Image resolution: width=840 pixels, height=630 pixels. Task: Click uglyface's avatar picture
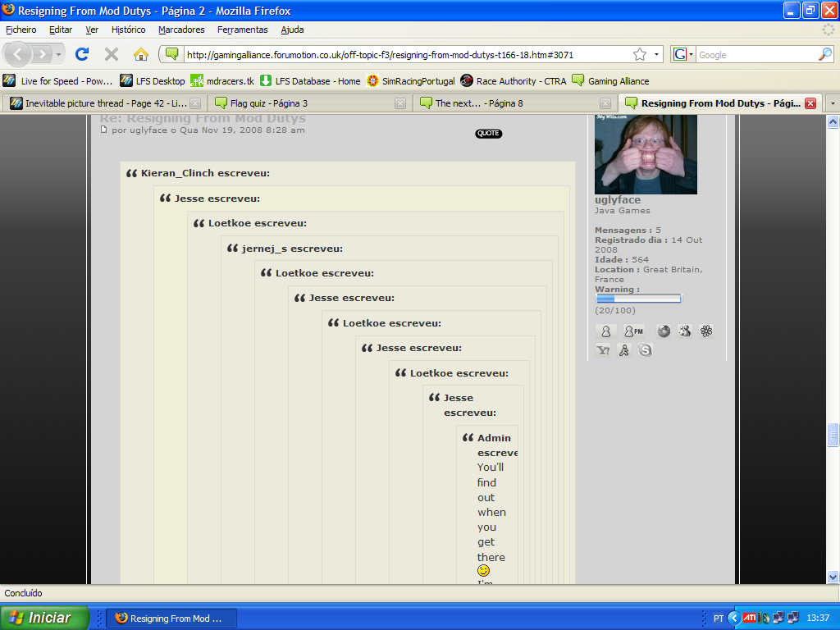[646, 154]
